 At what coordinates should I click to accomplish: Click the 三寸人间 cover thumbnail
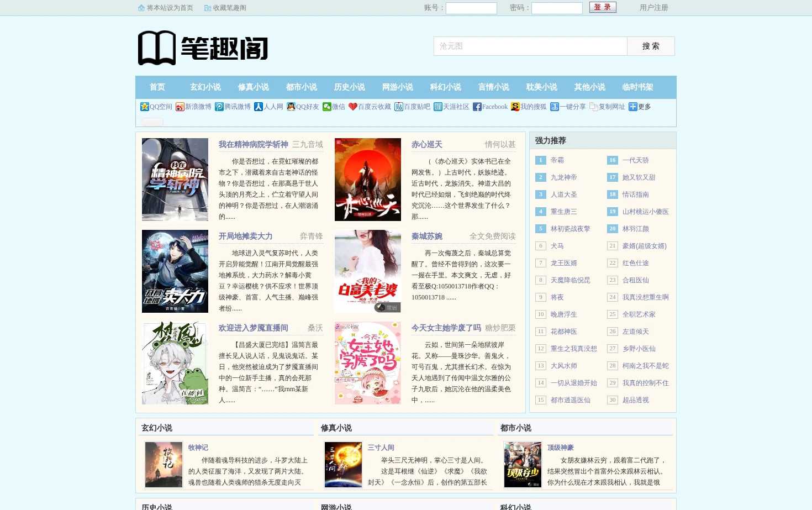(343, 465)
